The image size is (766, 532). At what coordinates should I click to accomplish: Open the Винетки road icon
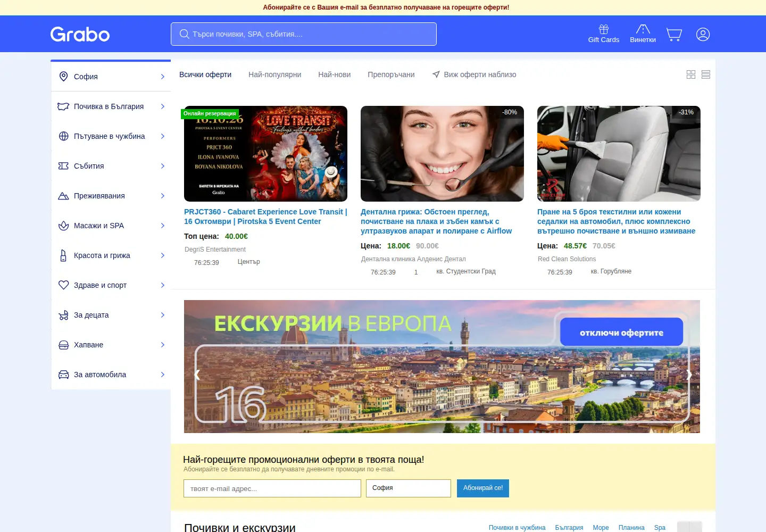tap(643, 29)
